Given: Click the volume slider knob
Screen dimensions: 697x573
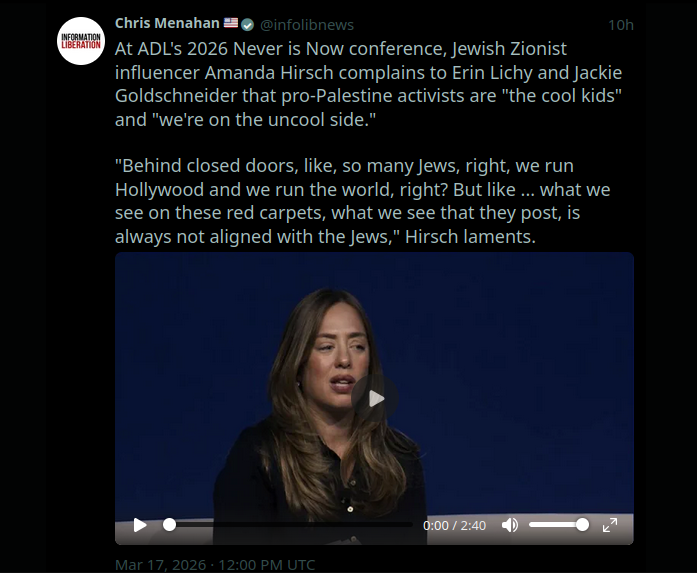Looking at the screenshot, I should click(x=582, y=525).
